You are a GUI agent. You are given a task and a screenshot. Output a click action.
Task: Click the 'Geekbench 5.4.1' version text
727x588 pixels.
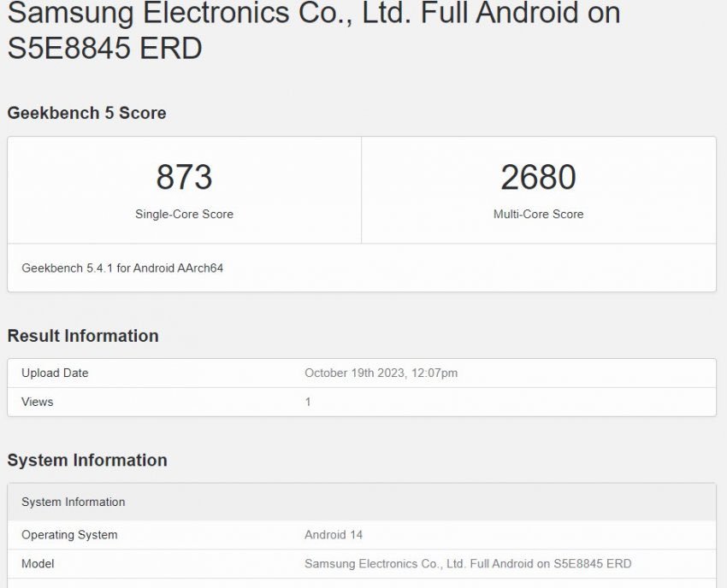(x=67, y=268)
